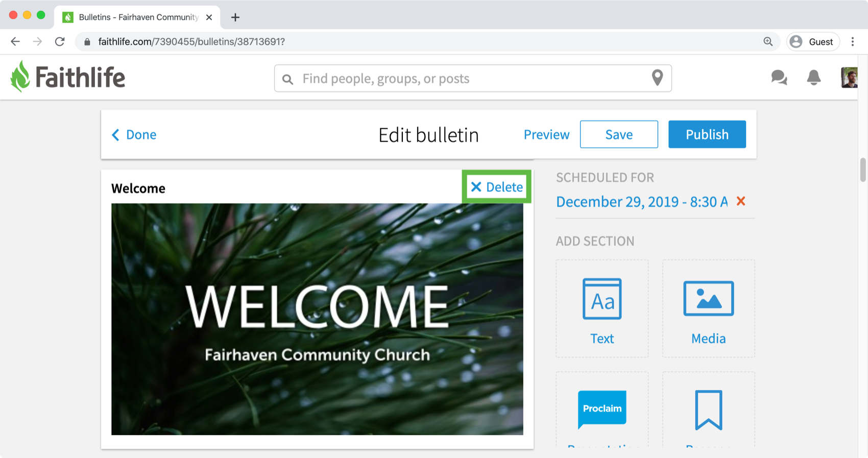Delete the Welcome section
Image resolution: width=868 pixels, height=458 pixels.
[x=497, y=187]
